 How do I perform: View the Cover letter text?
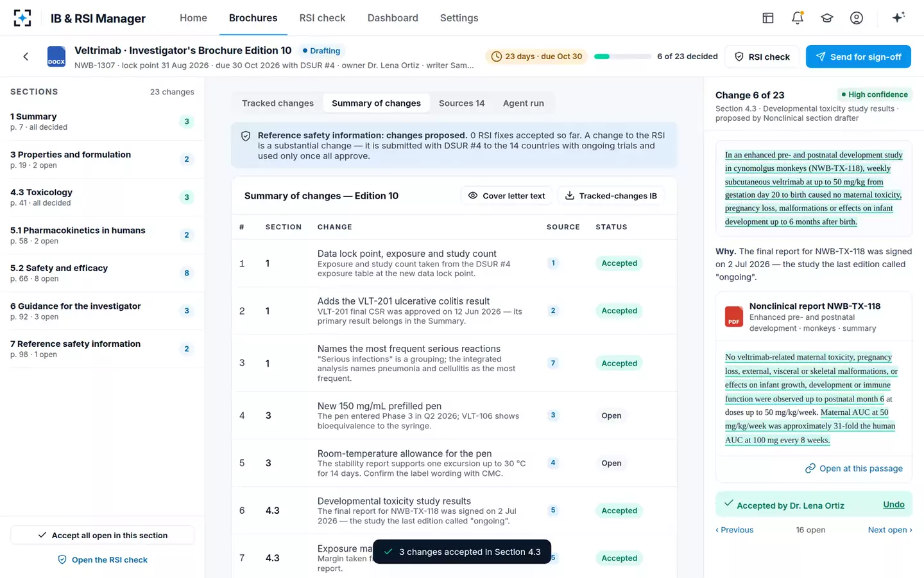pos(506,196)
